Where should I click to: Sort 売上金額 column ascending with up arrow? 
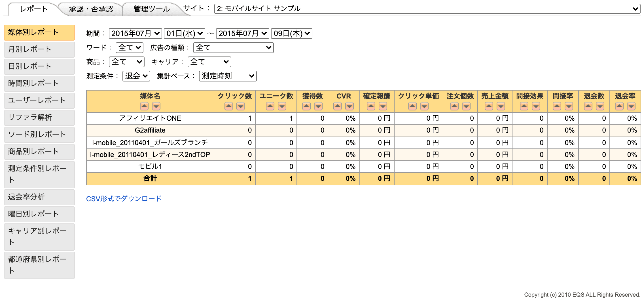point(489,106)
